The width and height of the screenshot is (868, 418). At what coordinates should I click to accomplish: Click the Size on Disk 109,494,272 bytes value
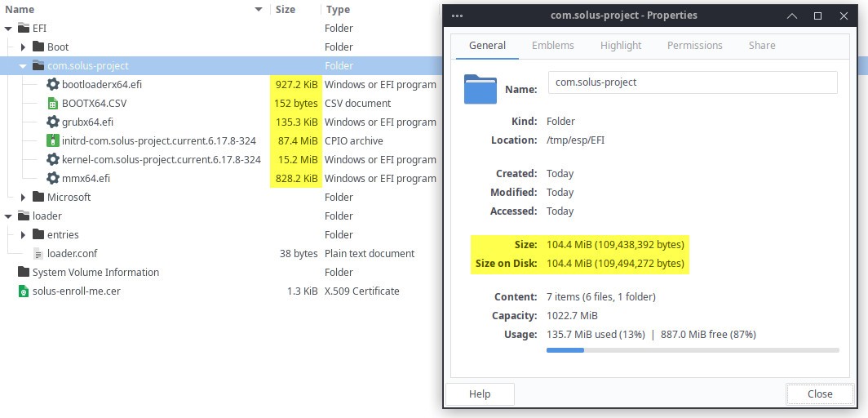coord(616,263)
